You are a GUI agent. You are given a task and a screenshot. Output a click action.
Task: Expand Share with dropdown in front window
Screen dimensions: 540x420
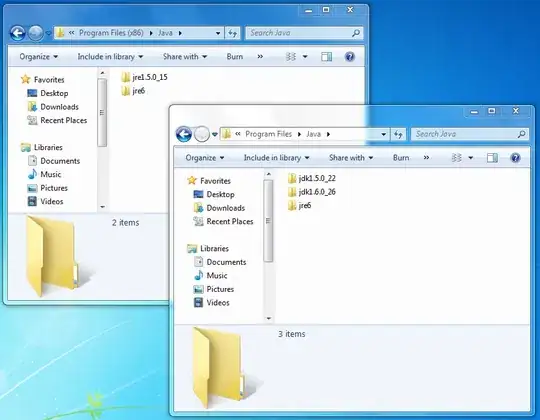351,158
